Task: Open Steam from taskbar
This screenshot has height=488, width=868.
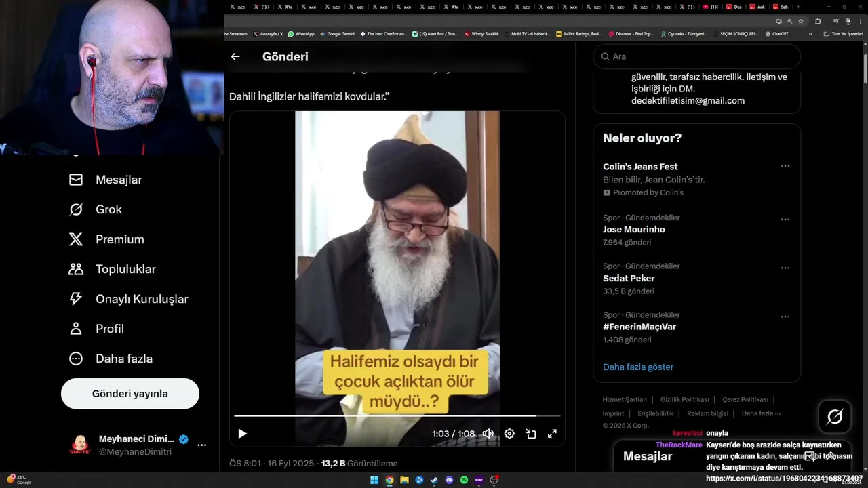Action: [434, 480]
